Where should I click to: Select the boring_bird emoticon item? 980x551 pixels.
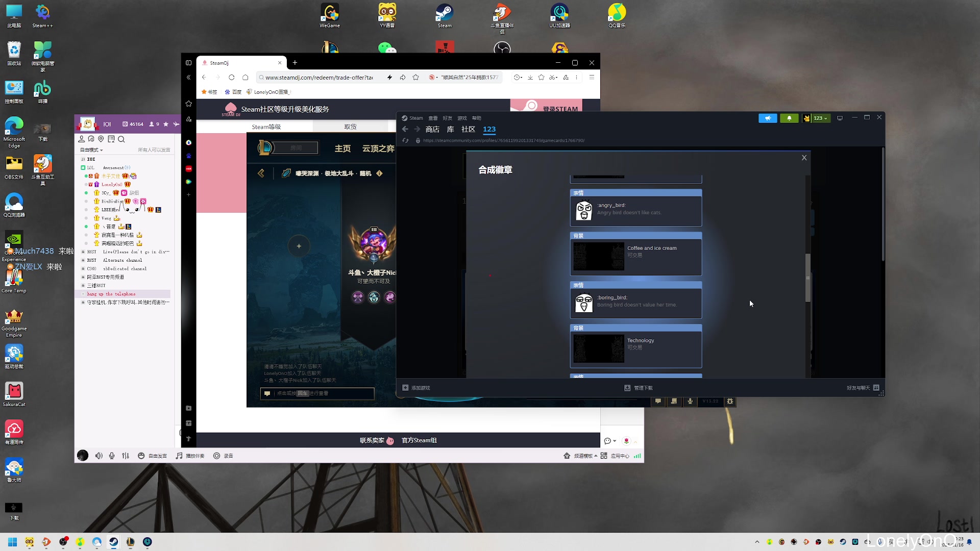(635, 300)
